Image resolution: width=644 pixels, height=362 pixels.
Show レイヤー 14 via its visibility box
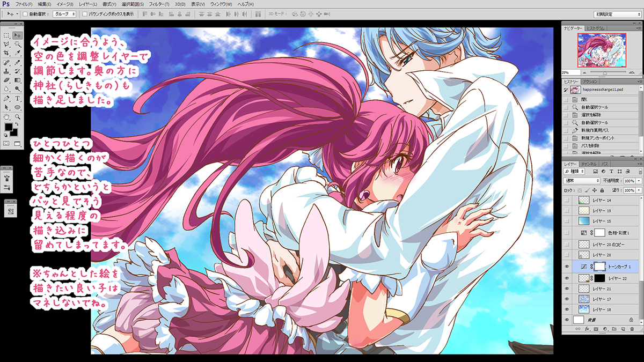tap(567, 200)
